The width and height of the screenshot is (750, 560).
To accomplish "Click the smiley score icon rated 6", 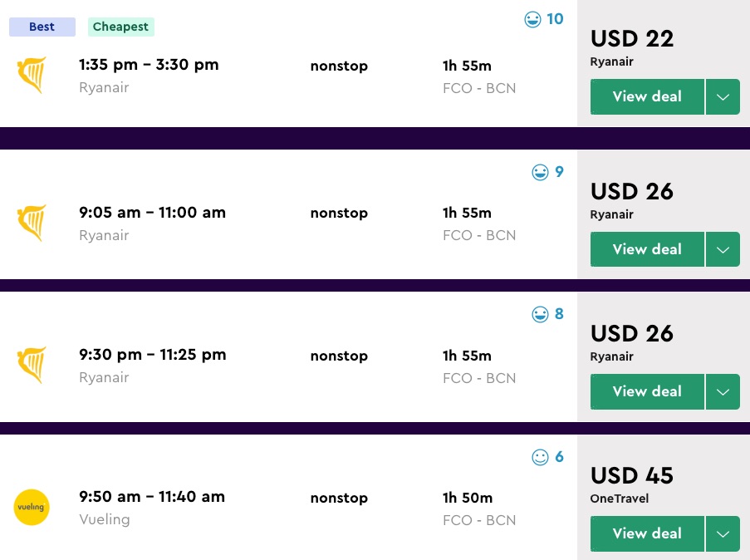I will point(540,457).
